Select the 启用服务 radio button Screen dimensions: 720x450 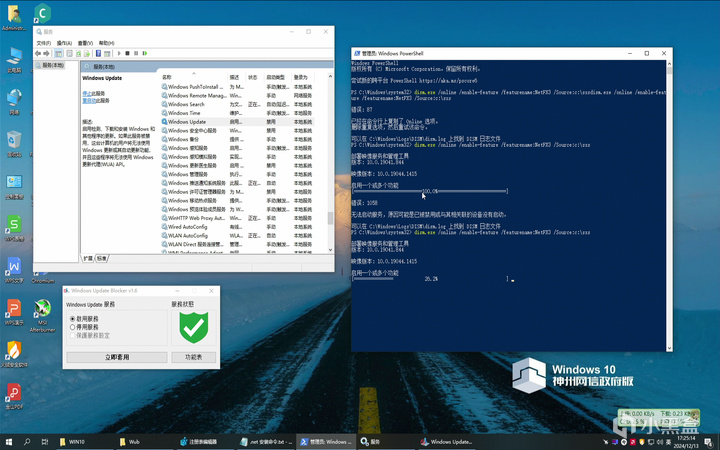72,319
